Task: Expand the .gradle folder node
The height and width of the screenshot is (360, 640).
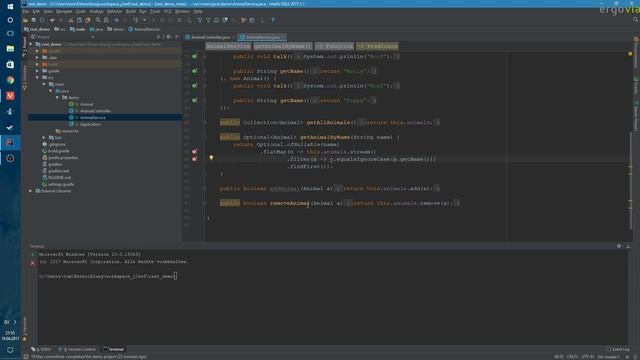Action: click(x=37, y=51)
